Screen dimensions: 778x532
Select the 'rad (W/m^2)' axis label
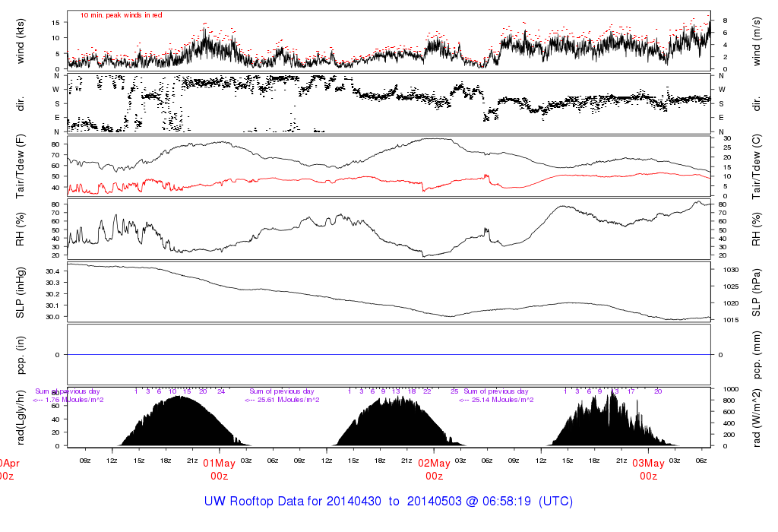pos(756,418)
